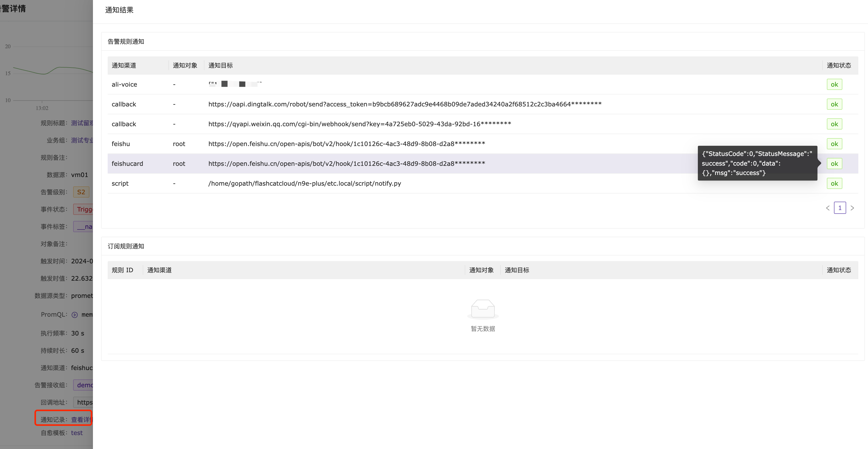Click the masked ali-voice target value
Viewport: 868px width, 449px height.
point(235,84)
